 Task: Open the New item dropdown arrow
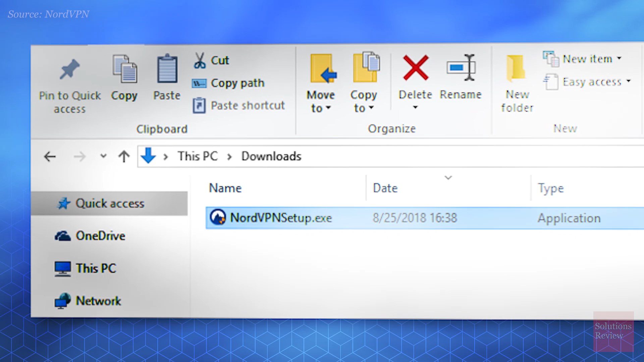pos(619,58)
